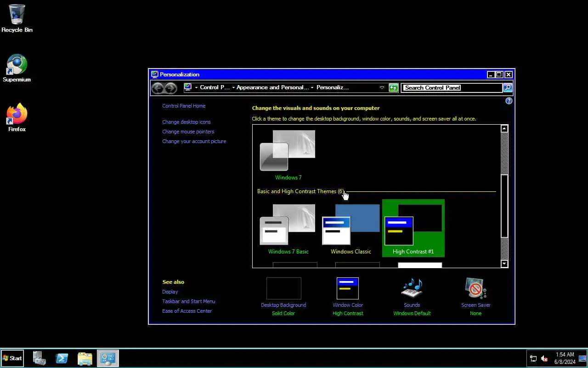Select the Windows 7 Basic theme

(288, 229)
